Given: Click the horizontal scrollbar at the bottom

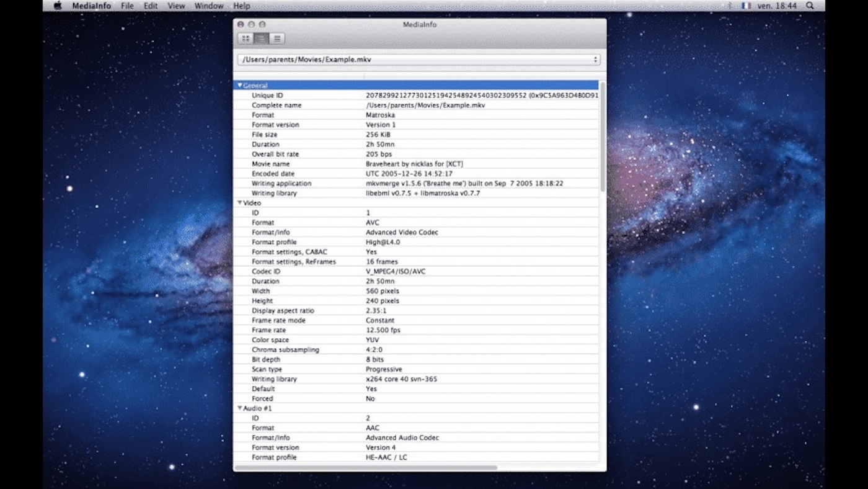Looking at the screenshot, I should pos(366,467).
